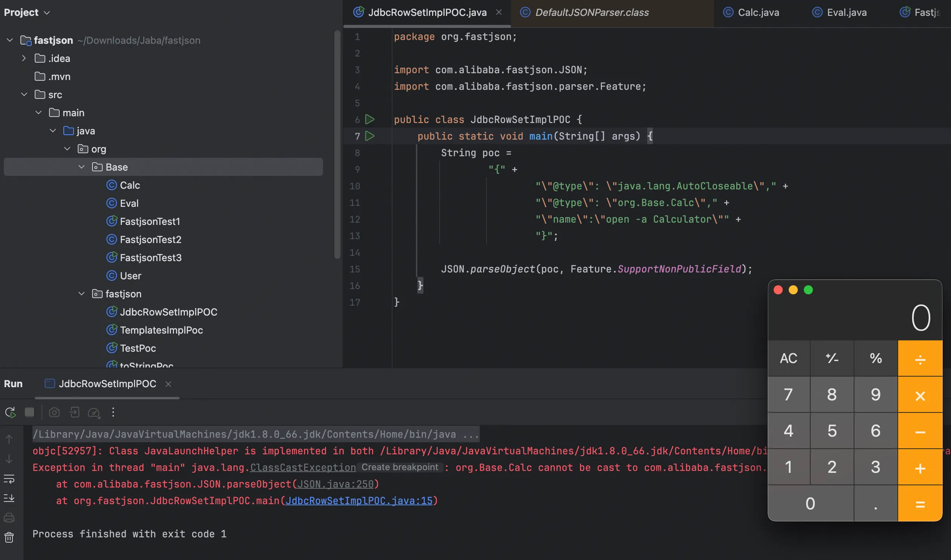The height and width of the screenshot is (560, 951).
Task: Toggle scroll to end of console
Action: point(9,498)
